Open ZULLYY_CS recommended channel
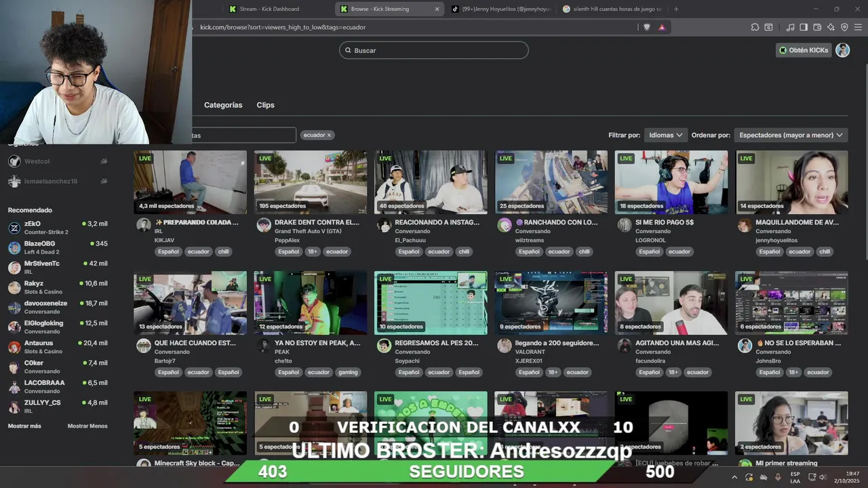 [58, 406]
